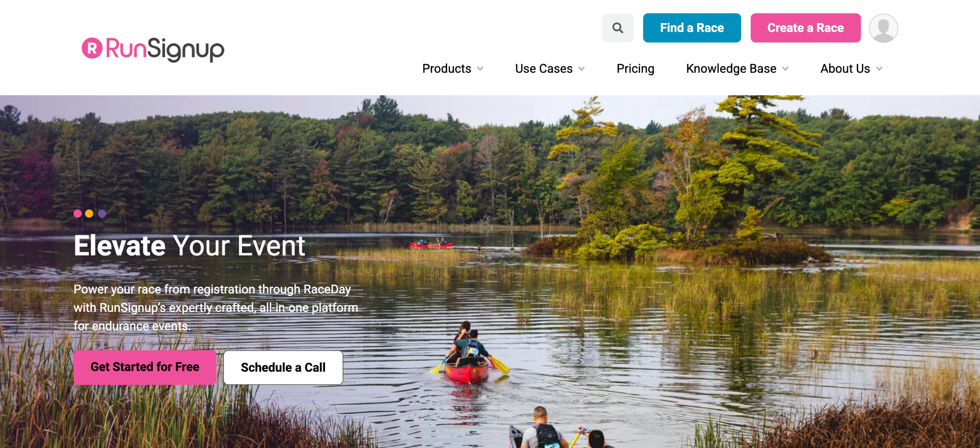980x448 pixels.
Task: Click the Create a Race button
Action: click(805, 28)
